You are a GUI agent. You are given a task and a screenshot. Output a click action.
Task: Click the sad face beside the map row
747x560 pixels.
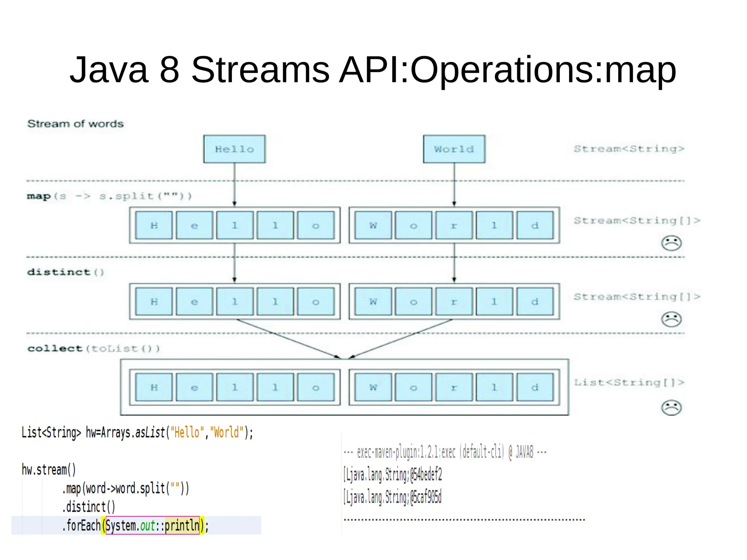(671, 243)
